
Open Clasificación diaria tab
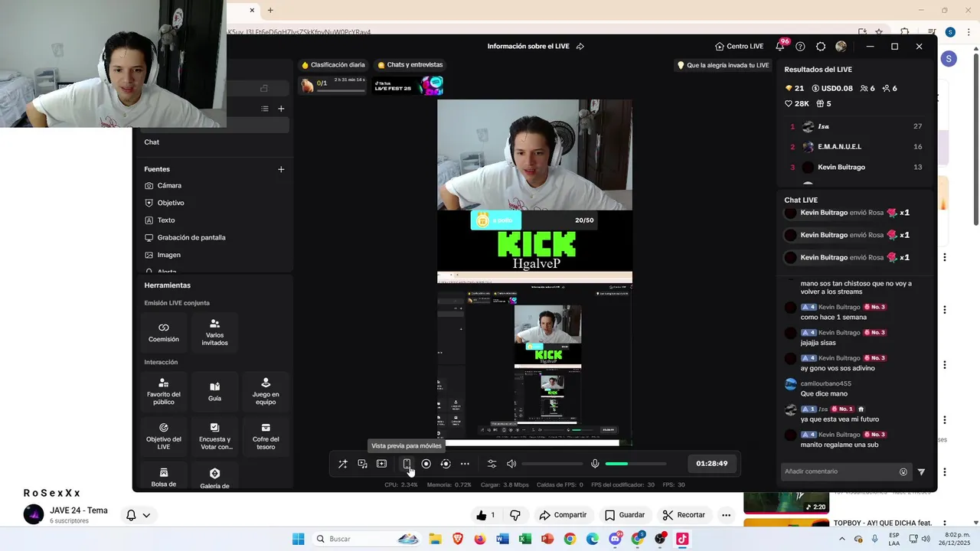click(x=333, y=65)
